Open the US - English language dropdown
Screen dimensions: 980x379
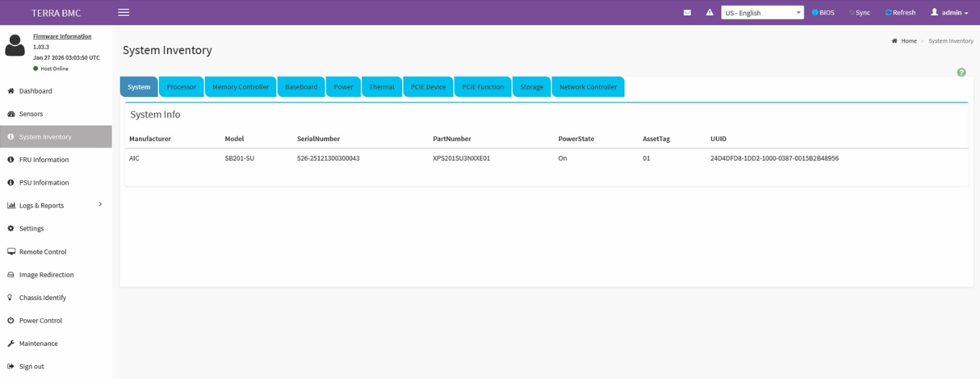[x=762, y=13]
